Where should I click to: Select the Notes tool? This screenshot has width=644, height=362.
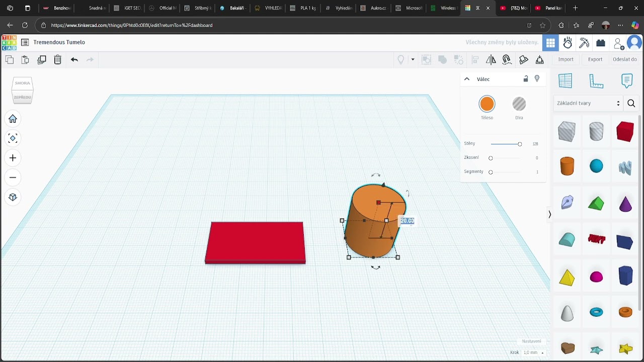(627, 80)
